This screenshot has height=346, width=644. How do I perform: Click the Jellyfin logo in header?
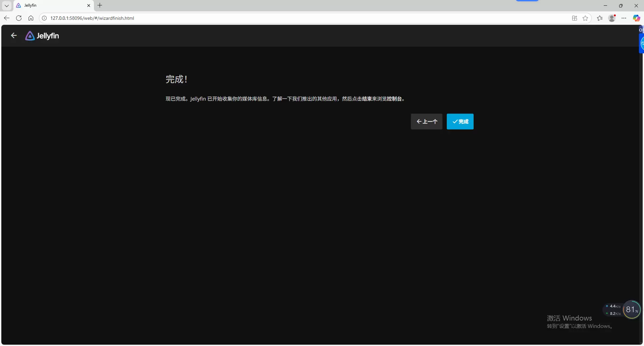point(42,36)
